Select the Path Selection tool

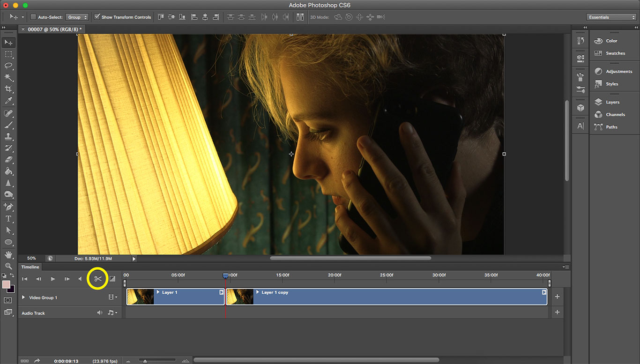8,230
